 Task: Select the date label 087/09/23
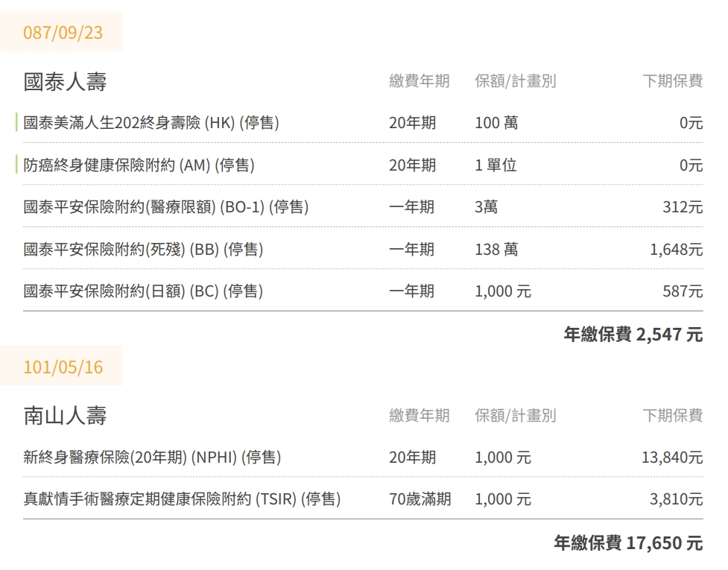63,33
